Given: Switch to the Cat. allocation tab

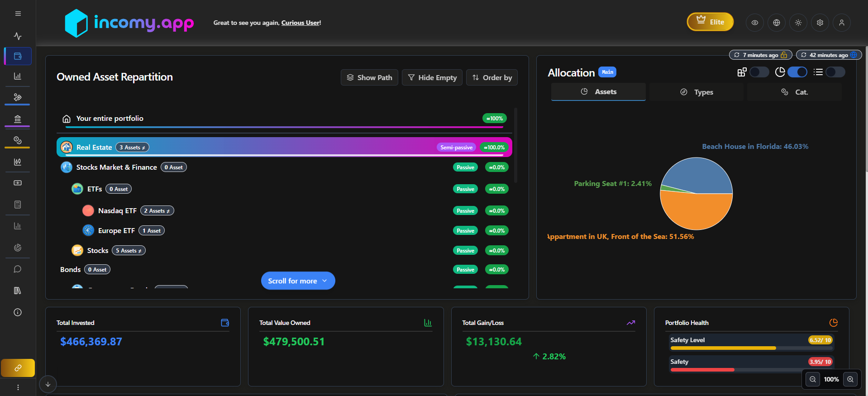Looking at the screenshot, I should pos(795,92).
